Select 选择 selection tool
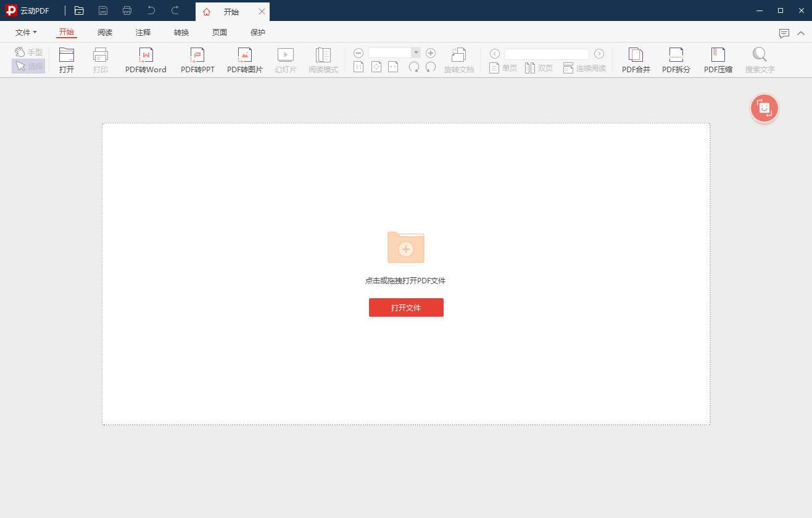The width and height of the screenshot is (812, 518). [29, 66]
